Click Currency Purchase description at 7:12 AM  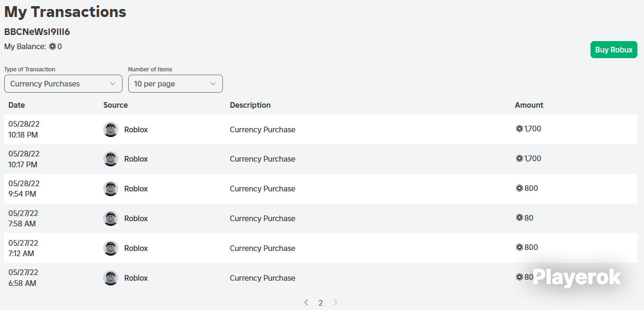[x=263, y=248]
